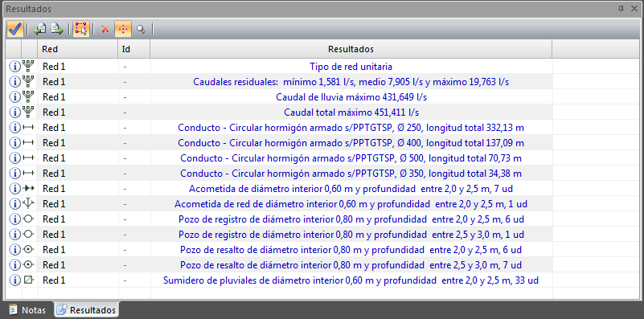This screenshot has height=319, width=644.
Task: Select 'Caudal de lluvia máximo 431,649 l/s'
Action: (x=351, y=97)
